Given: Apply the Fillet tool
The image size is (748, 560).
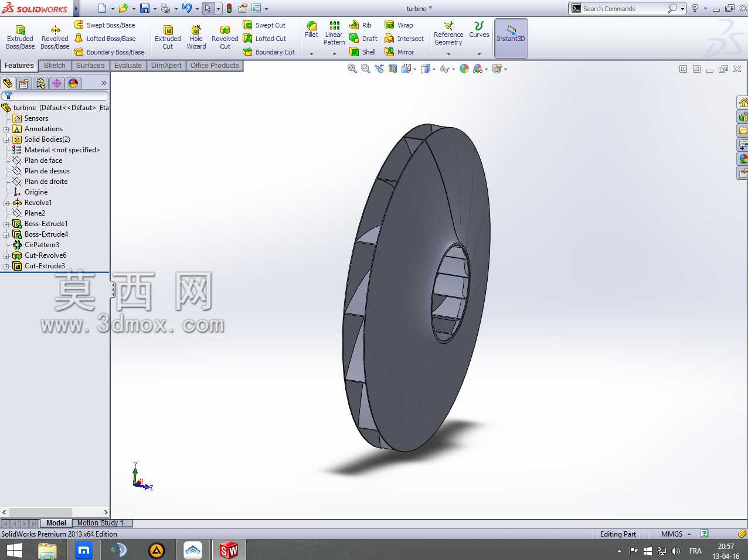Looking at the screenshot, I should [x=312, y=30].
